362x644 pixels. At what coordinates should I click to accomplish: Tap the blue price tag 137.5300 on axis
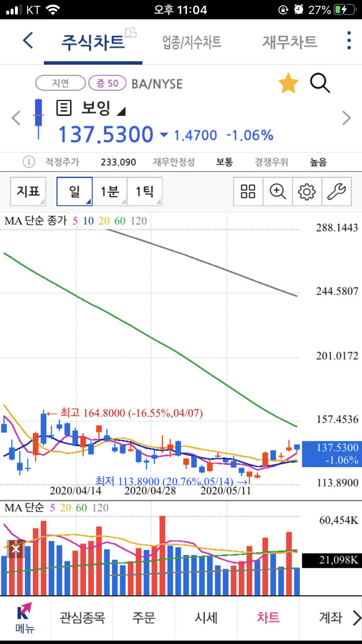click(x=332, y=454)
